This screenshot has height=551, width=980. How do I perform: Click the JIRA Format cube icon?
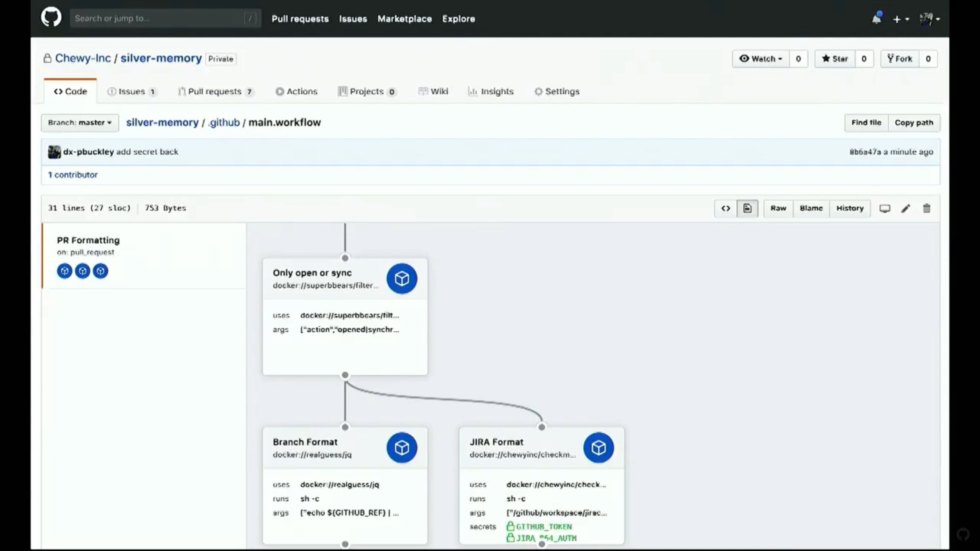click(599, 448)
